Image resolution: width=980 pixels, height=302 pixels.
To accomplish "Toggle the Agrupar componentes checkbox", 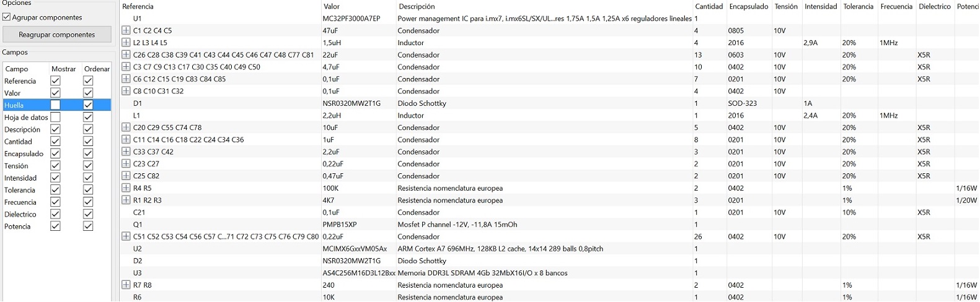I will coord(7,17).
